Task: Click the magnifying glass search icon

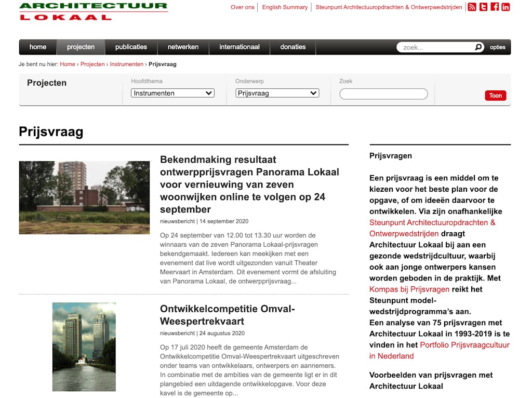Action: (478, 47)
